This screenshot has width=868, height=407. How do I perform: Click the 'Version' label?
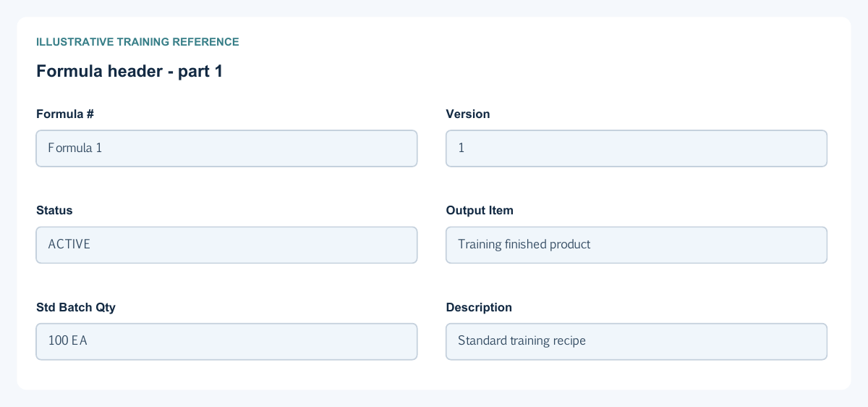pos(468,114)
